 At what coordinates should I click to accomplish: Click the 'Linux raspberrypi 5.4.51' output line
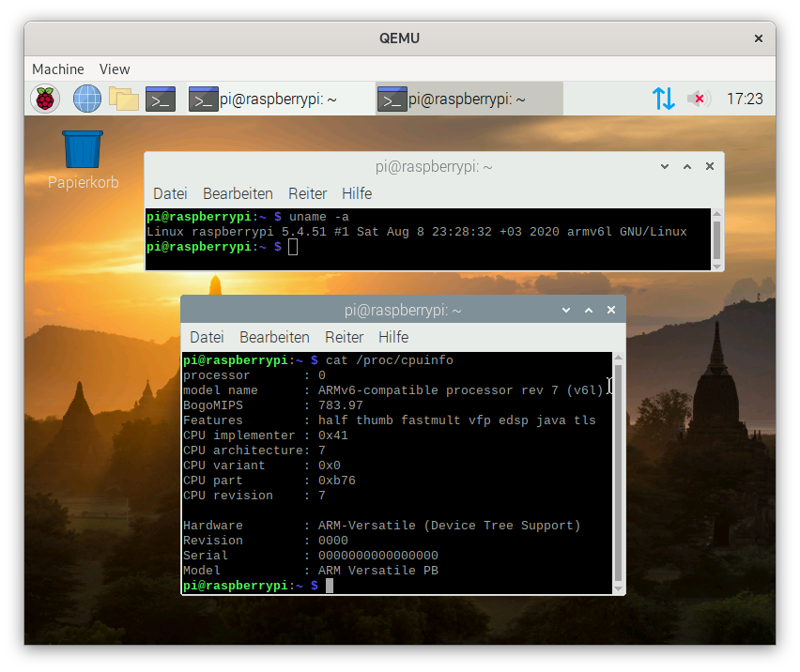coord(416,232)
